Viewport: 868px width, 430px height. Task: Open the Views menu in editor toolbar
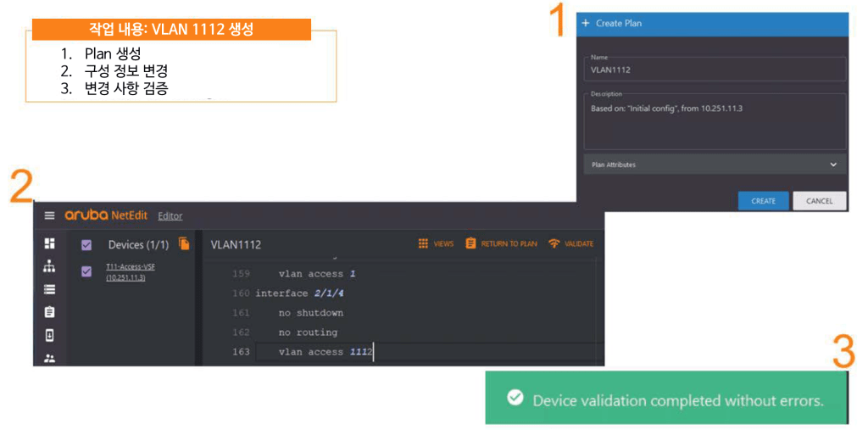[436, 244]
